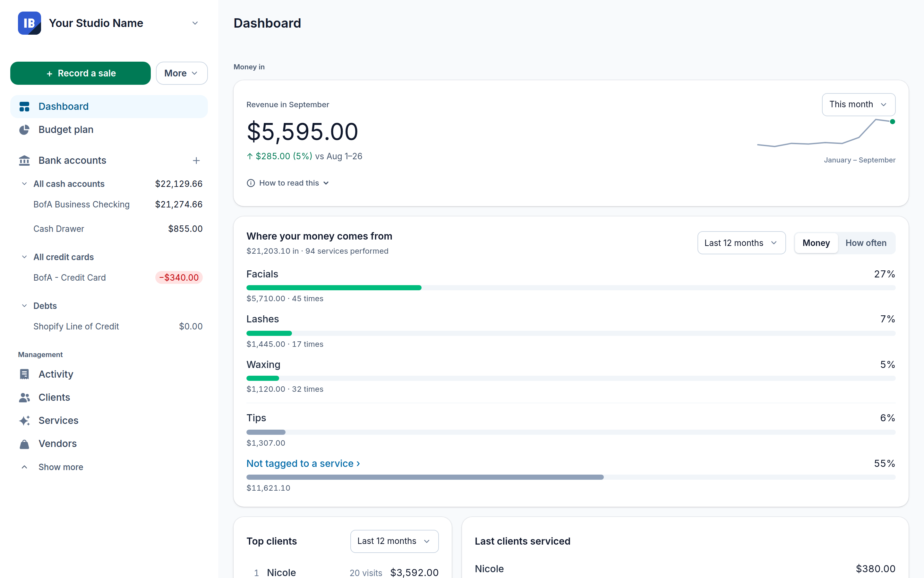Click the $11,621.10 untagged amount
Viewport: 924px width, 578px height.
coord(269,488)
